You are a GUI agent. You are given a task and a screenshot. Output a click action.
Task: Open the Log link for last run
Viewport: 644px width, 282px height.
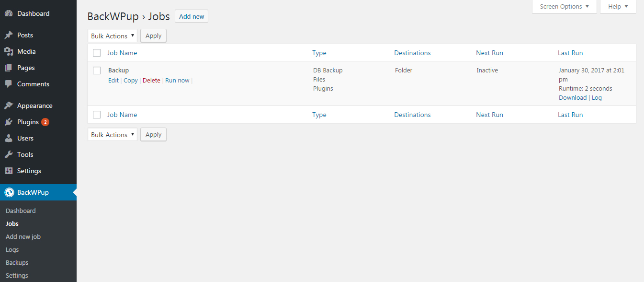(x=597, y=97)
